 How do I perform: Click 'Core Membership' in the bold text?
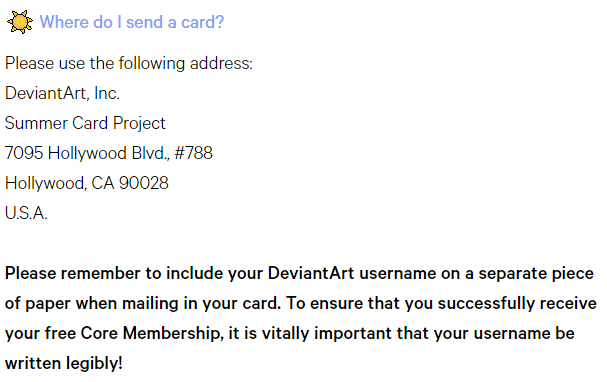[152, 333]
